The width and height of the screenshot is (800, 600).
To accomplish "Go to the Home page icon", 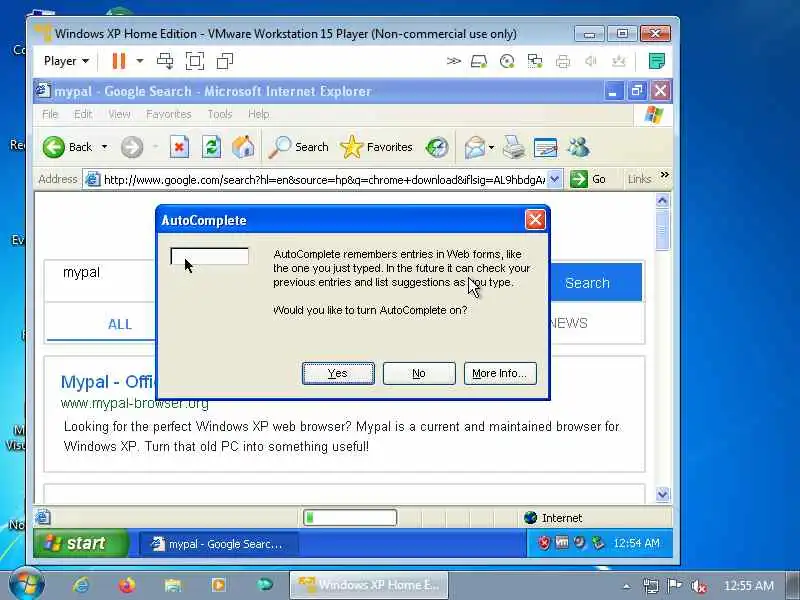I will tap(243, 147).
